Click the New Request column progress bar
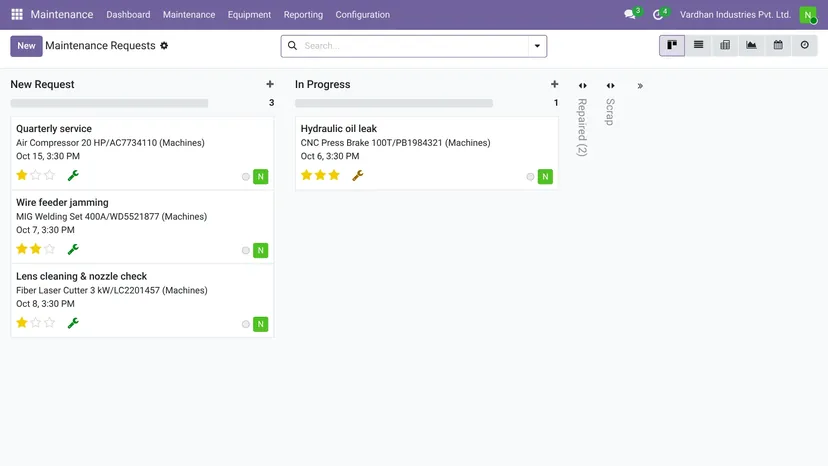 point(109,103)
